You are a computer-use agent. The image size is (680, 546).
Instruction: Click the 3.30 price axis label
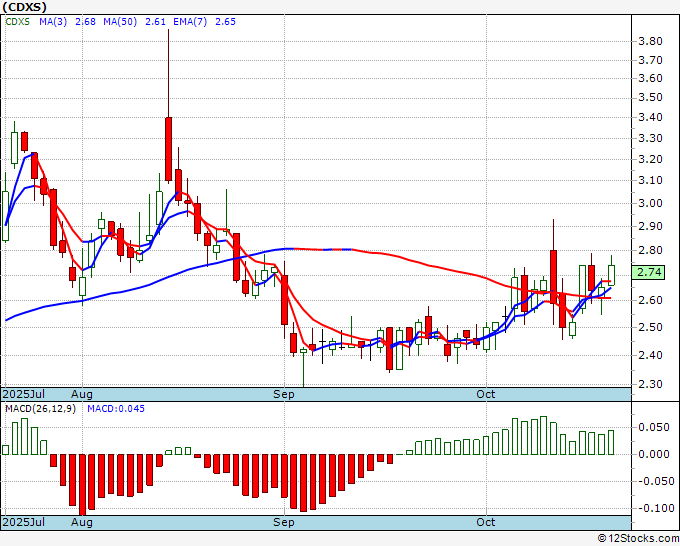[x=651, y=138]
